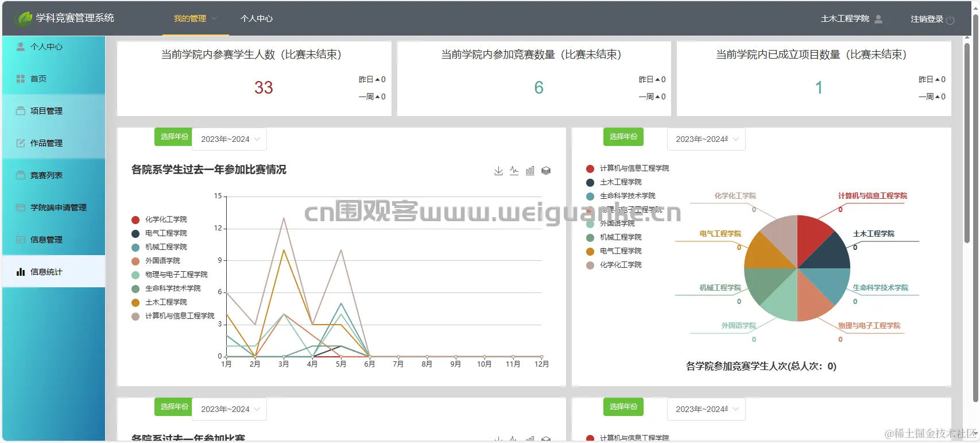This screenshot has width=980, height=443.
Task: Click the student count value 33
Action: (264, 87)
